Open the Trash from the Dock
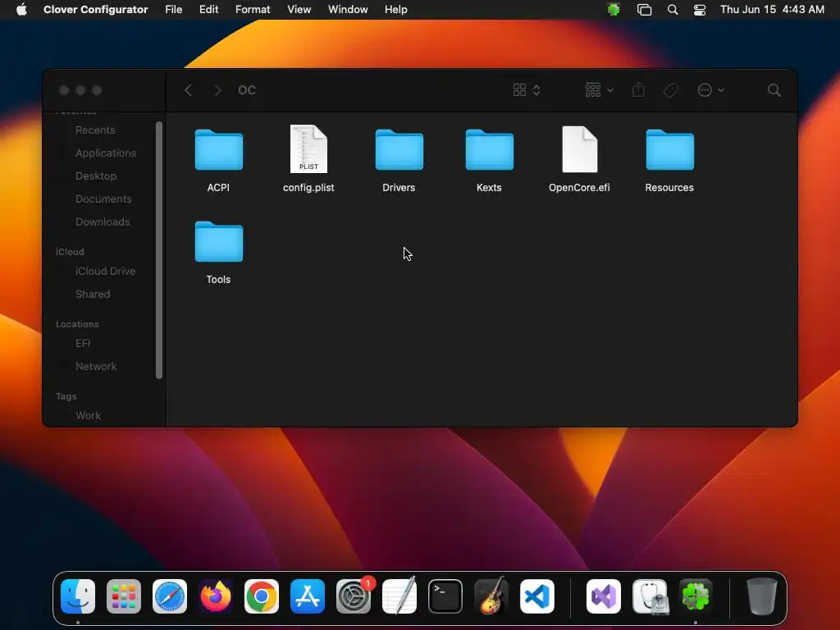Image resolution: width=840 pixels, height=630 pixels. pos(762,596)
